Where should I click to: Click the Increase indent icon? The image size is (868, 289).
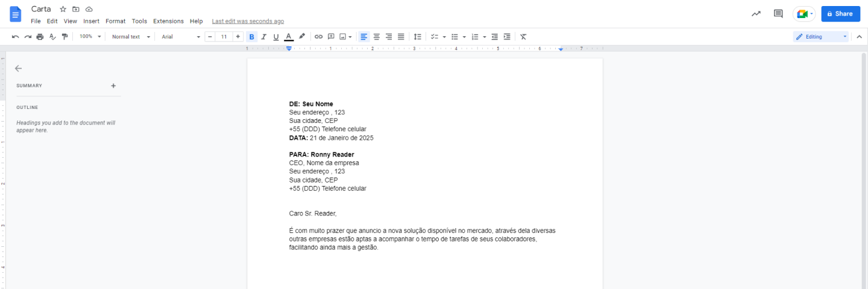point(507,37)
